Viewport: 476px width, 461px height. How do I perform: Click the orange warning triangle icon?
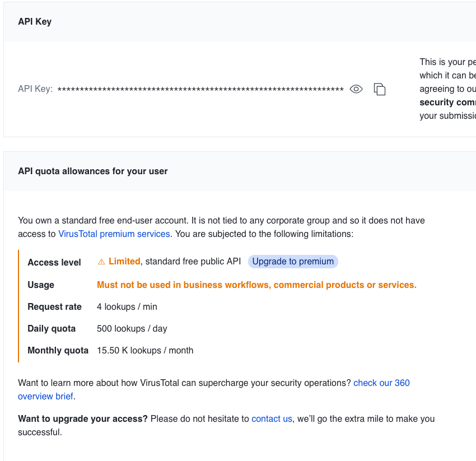pos(101,262)
